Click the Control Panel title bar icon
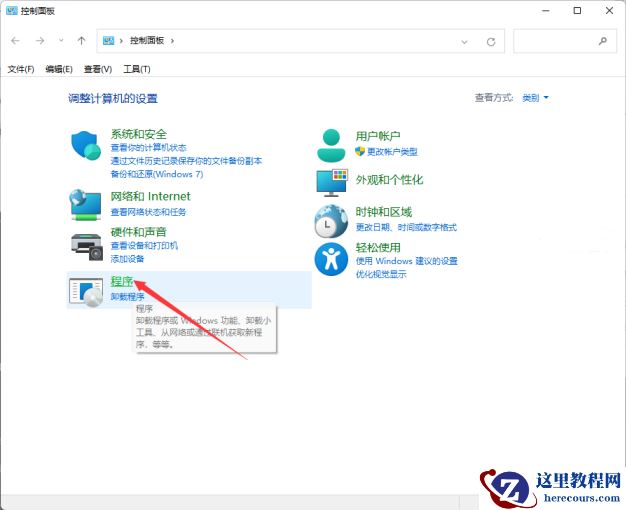The width and height of the screenshot is (626, 510). click(x=12, y=11)
